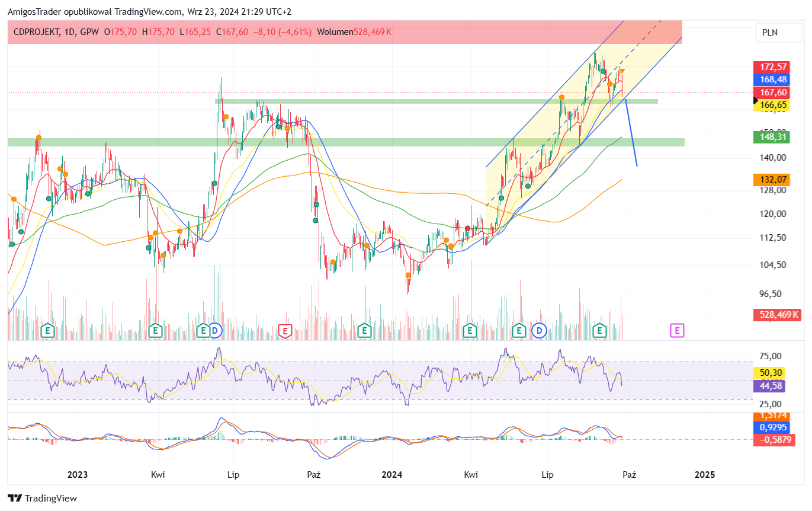812x511 pixels.
Task: Click the yellow 50,30 RSI label
Action: point(769,373)
